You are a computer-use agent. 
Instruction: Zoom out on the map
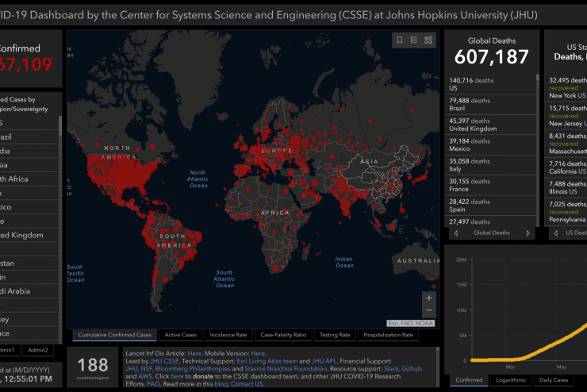point(429,310)
